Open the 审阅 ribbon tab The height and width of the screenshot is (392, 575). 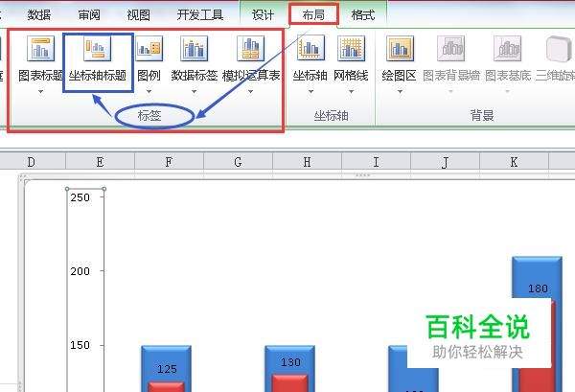coord(89,14)
